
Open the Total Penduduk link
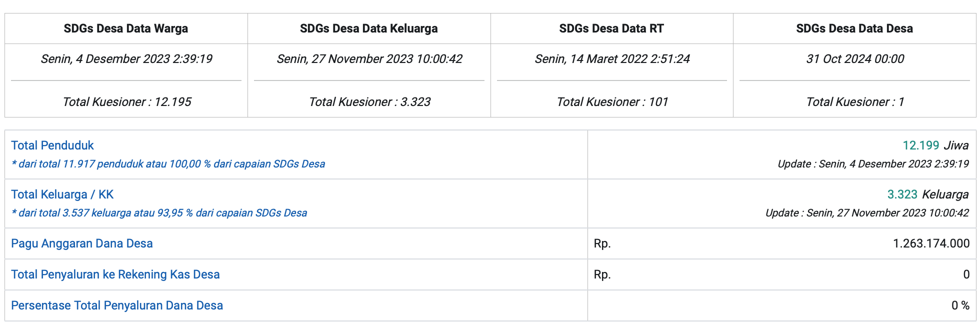tap(52, 145)
